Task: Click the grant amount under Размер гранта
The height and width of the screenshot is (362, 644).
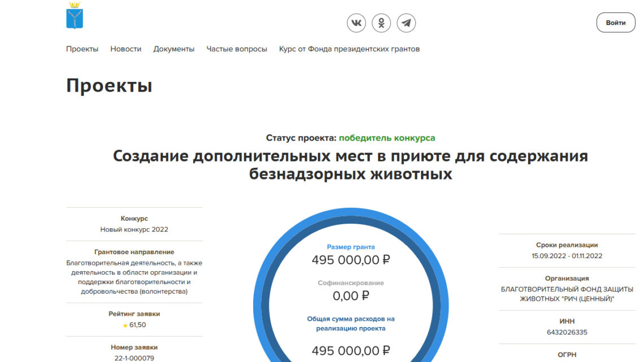Action: [x=351, y=260]
